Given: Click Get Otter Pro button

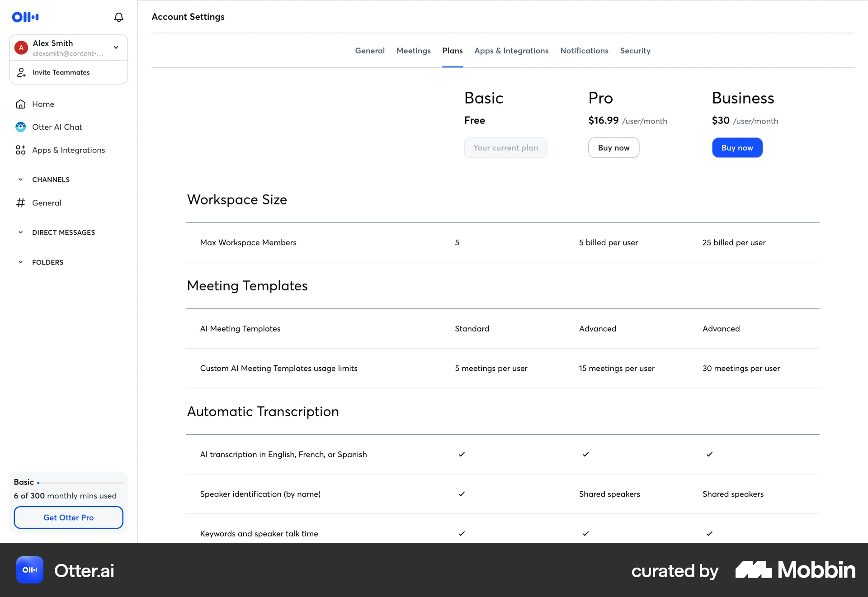Looking at the screenshot, I should pos(69,517).
